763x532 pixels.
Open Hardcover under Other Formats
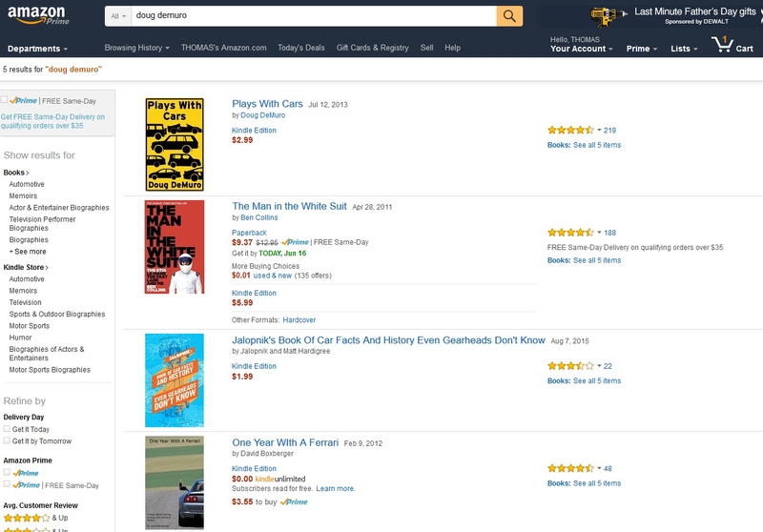pyautogui.click(x=299, y=320)
